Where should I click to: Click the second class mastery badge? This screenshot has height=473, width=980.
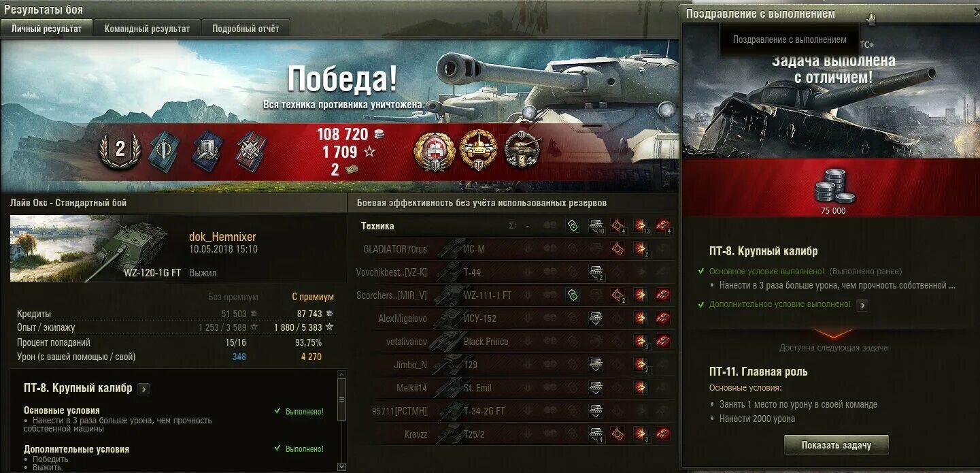120,150
